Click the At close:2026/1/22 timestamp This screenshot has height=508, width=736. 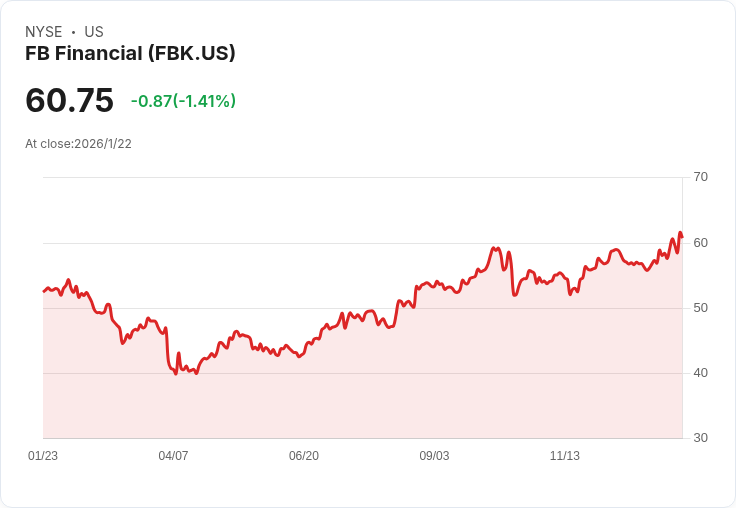tap(78, 144)
